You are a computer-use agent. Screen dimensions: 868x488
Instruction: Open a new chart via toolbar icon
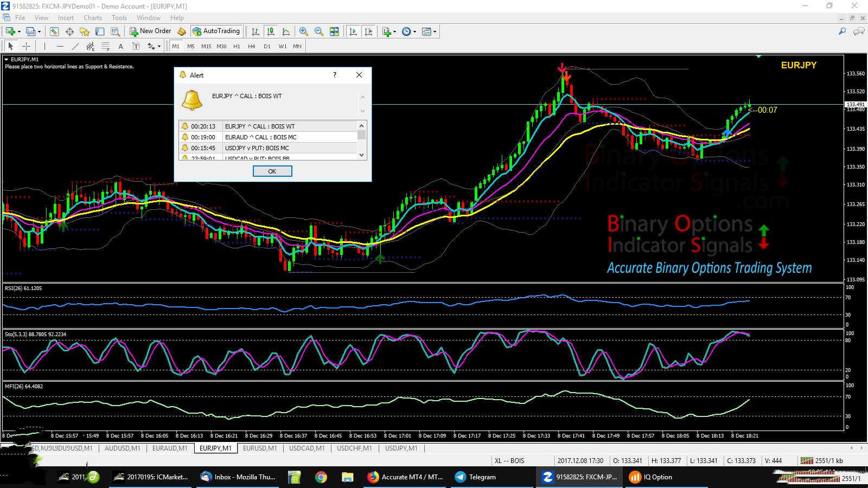coord(11,31)
